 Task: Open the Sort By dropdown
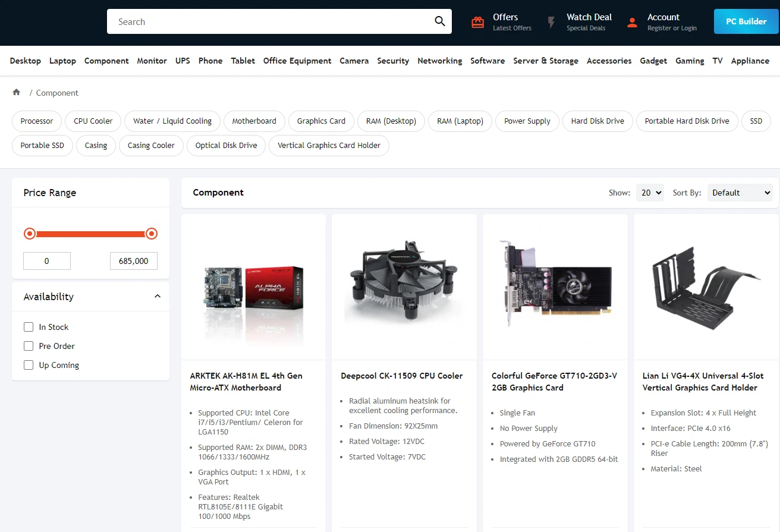pos(740,193)
